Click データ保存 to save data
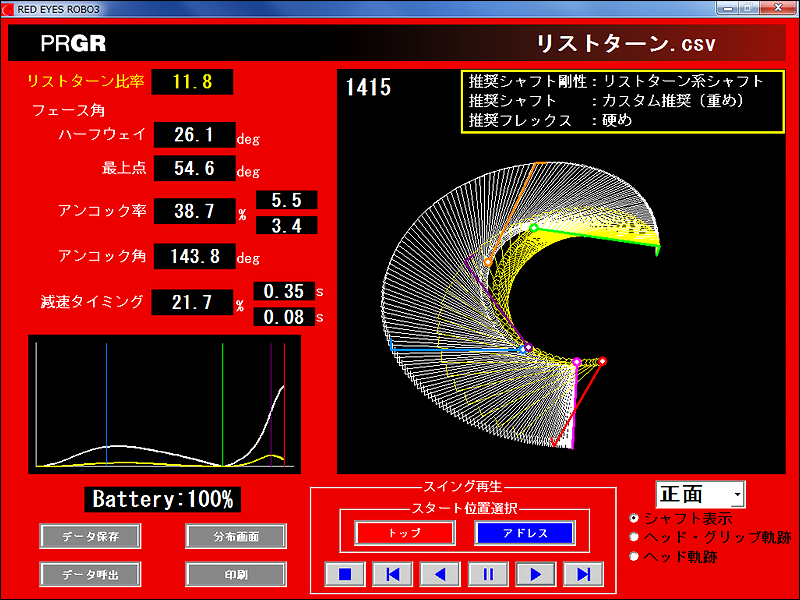The height and width of the screenshot is (600, 800). click(x=89, y=536)
